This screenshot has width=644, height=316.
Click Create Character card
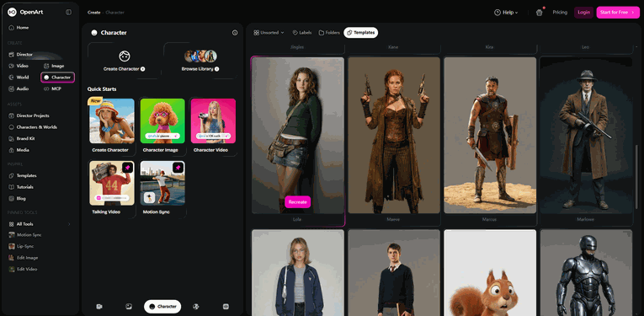coord(124,61)
